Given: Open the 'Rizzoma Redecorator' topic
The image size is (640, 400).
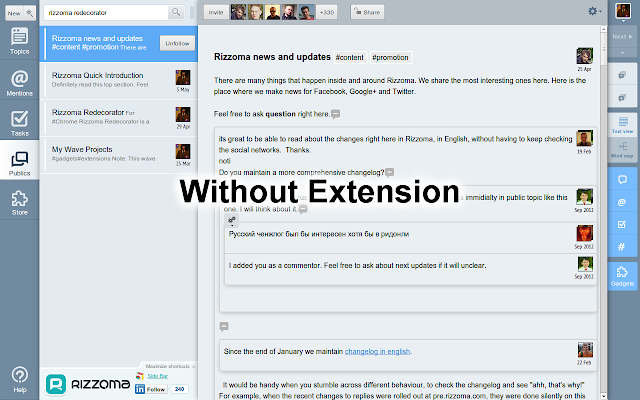Looking at the screenshot, I should click(x=120, y=118).
